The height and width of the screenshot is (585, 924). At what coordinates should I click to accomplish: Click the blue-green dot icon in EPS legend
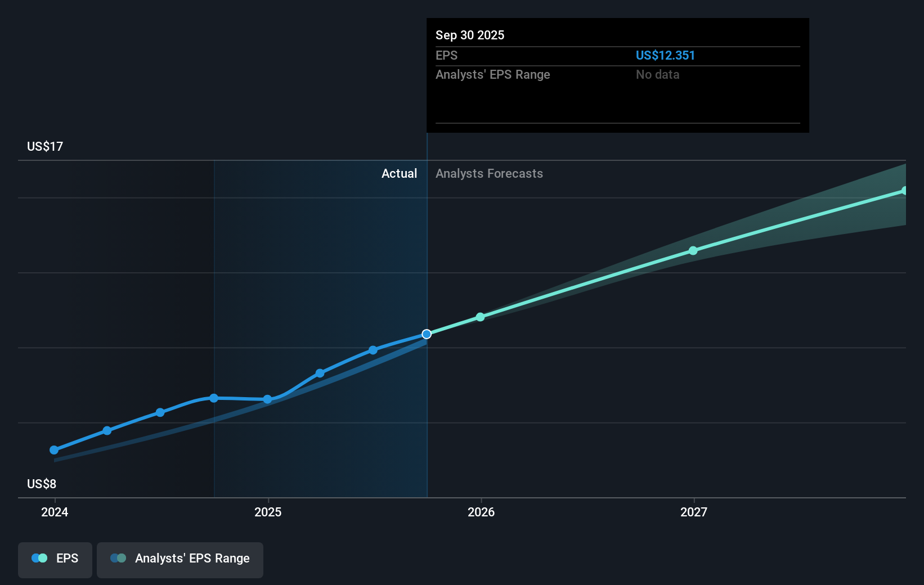(38, 557)
